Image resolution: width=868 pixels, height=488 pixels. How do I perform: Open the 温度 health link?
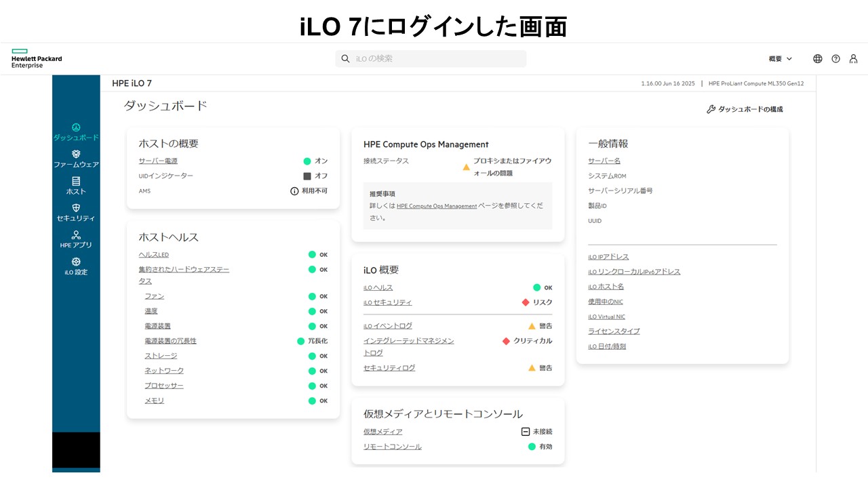click(151, 312)
